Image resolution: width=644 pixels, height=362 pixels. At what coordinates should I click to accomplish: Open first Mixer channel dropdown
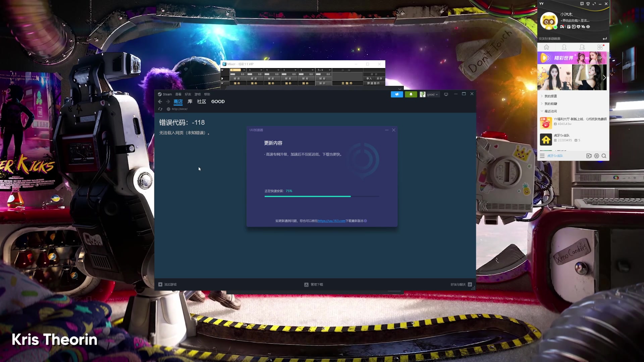coord(244,70)
